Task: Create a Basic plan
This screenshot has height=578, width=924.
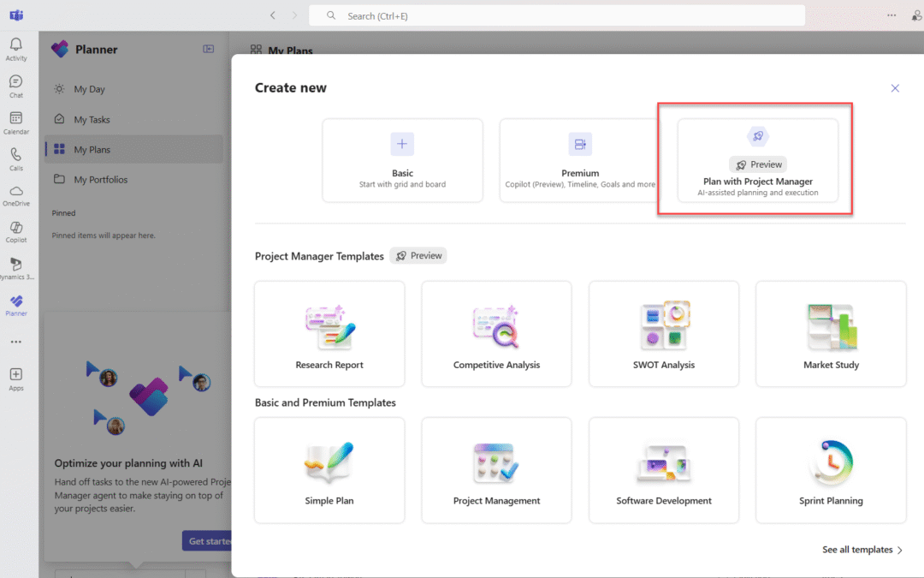Action: click(x=402, y=160)
